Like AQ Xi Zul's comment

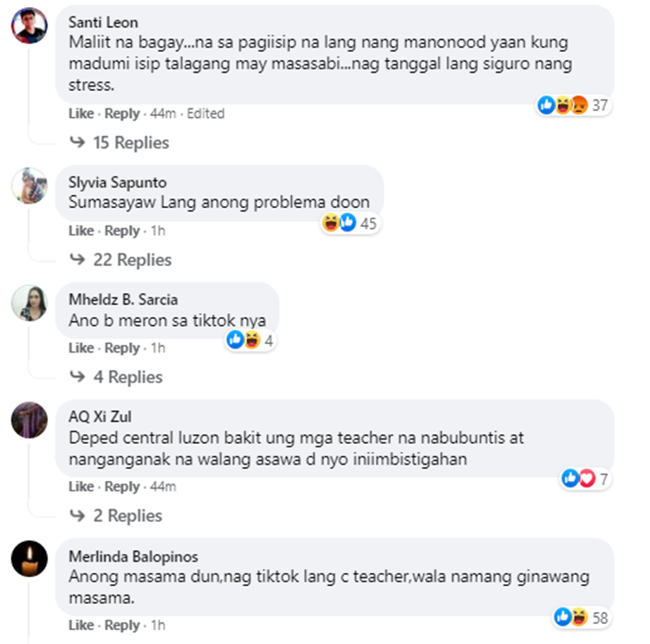pos(81,486)
